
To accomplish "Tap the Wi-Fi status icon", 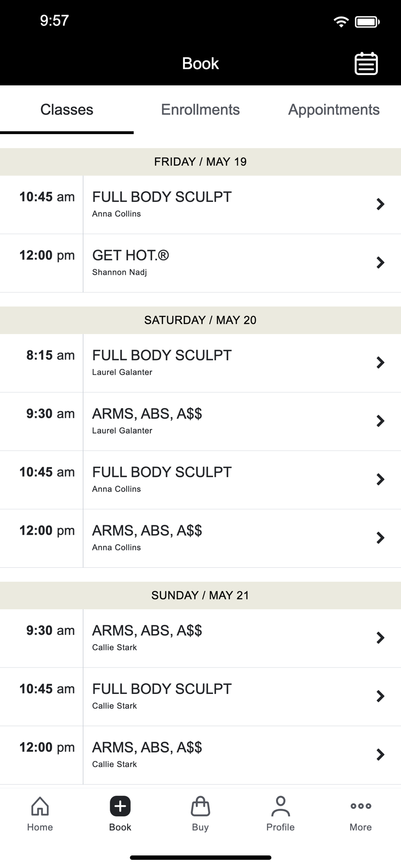I will point(341,21).
